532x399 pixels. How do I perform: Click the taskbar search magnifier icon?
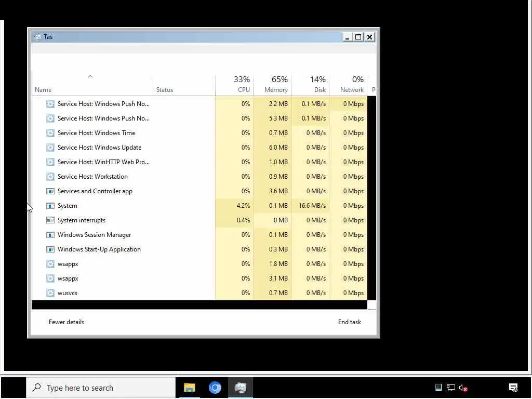pos(37,388)
